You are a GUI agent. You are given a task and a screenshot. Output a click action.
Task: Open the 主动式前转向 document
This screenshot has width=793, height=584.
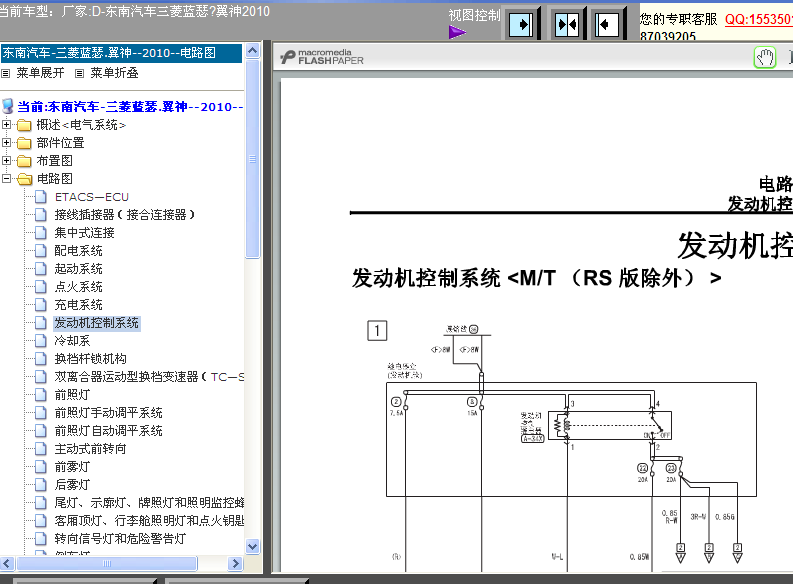point(91,448)
